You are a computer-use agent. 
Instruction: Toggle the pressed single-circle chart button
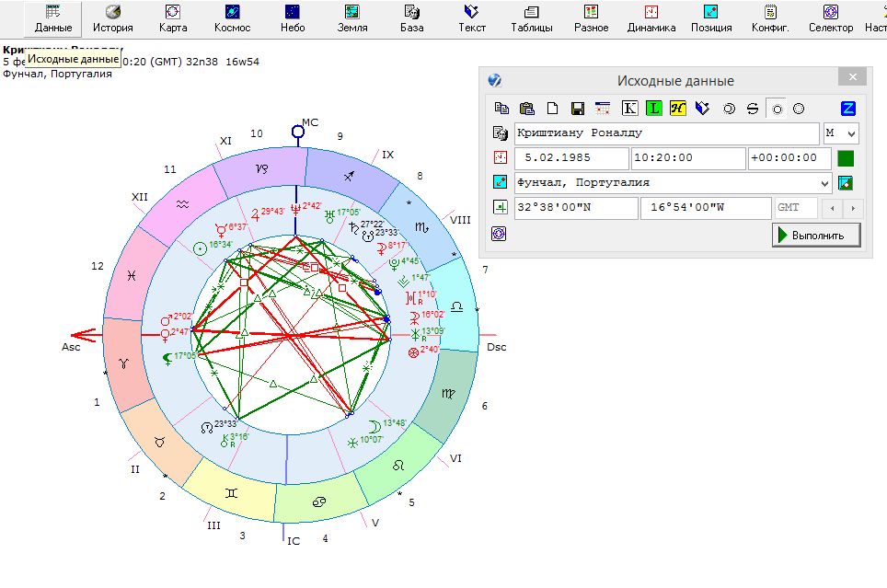coord(778,109)
